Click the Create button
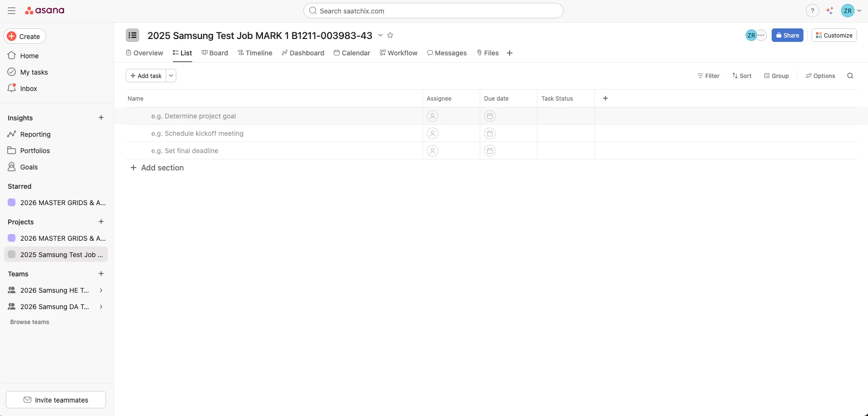Viewport: 868px width, 416px height. point(25,36)
